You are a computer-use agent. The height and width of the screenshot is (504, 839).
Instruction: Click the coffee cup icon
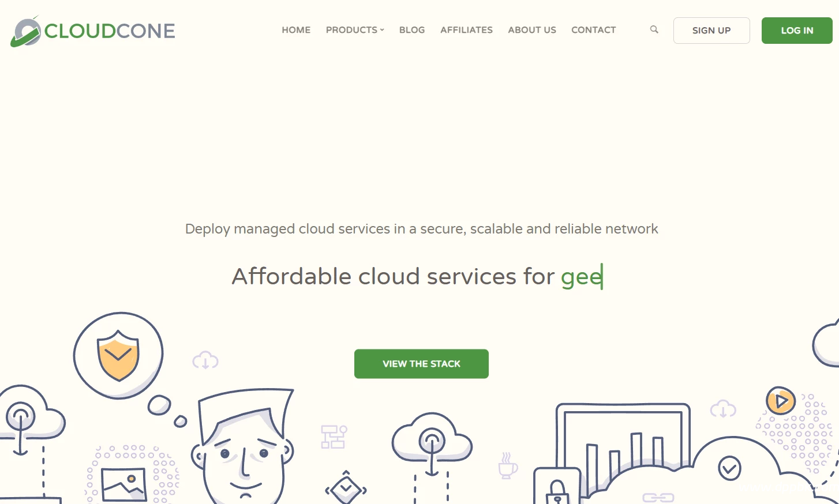tap(507, 466)
